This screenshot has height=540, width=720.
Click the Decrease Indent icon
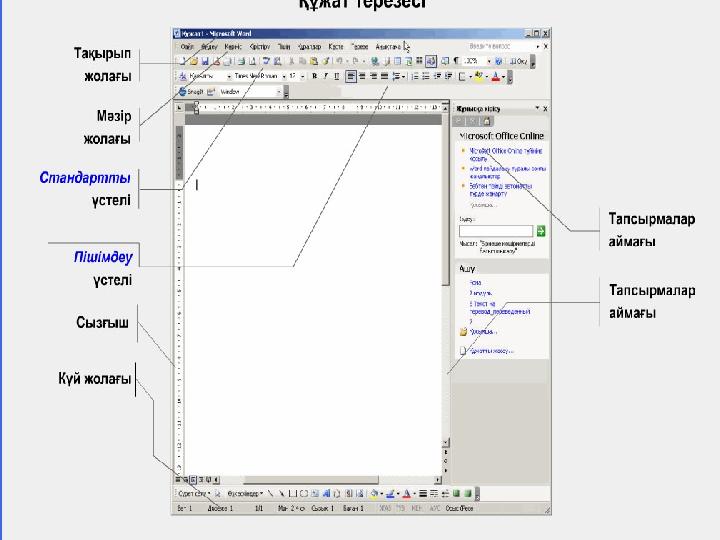pyautogui.click(x=437, y=76)
